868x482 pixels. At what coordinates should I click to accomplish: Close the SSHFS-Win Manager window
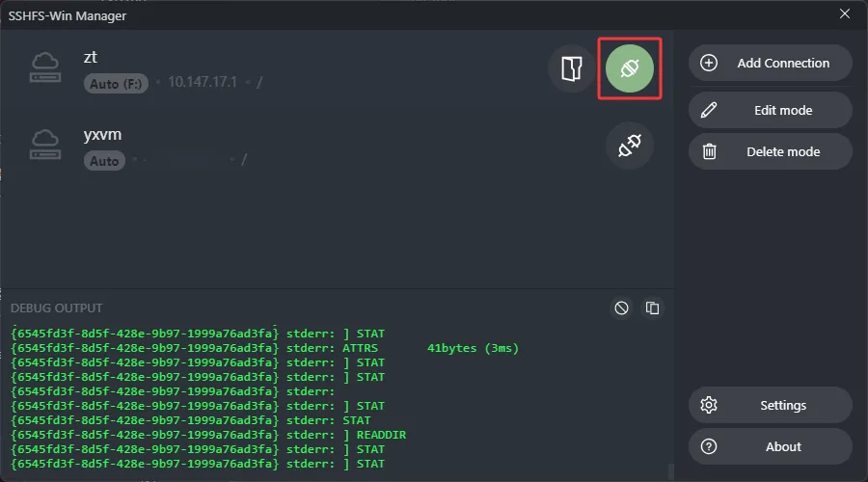click(x=845, y=13)
